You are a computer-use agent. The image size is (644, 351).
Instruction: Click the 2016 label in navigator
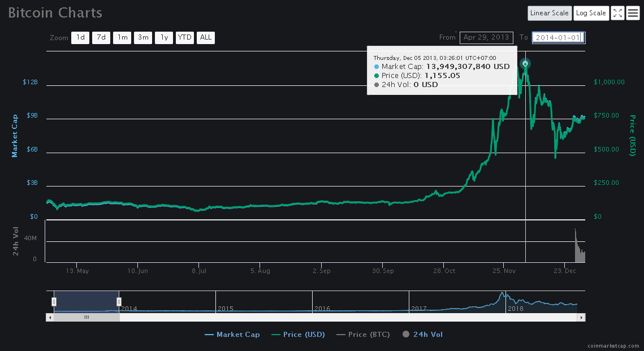click(322, 309)
